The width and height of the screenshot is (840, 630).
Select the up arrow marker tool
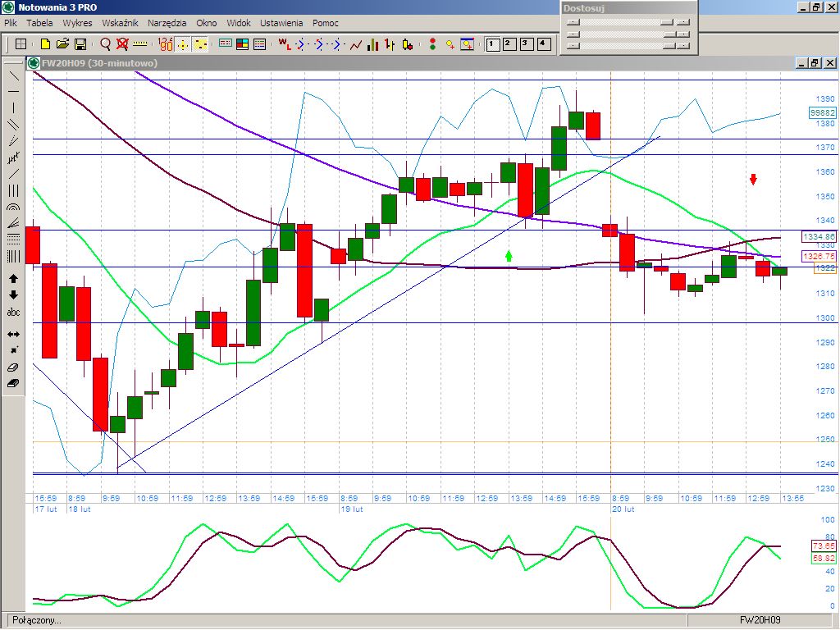point(13,278)
